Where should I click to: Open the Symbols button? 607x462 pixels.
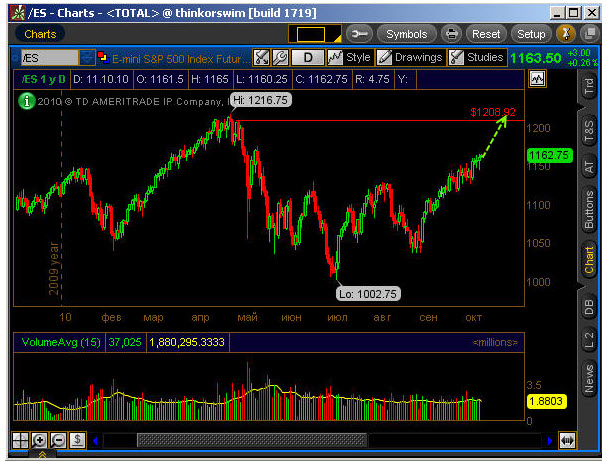[x=406, y=34]
